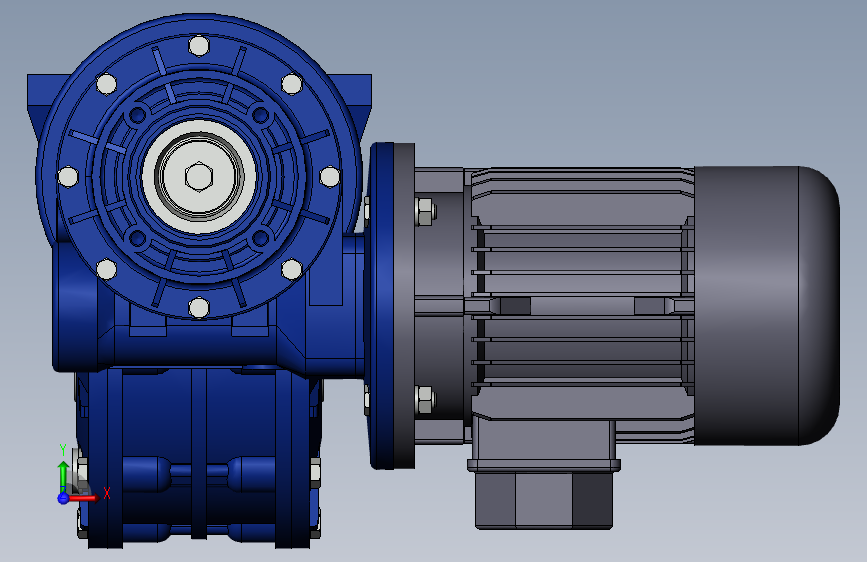Select the motor terminal box underneath the motor
The image size is (867, 562).
click(x=544, y=475)
